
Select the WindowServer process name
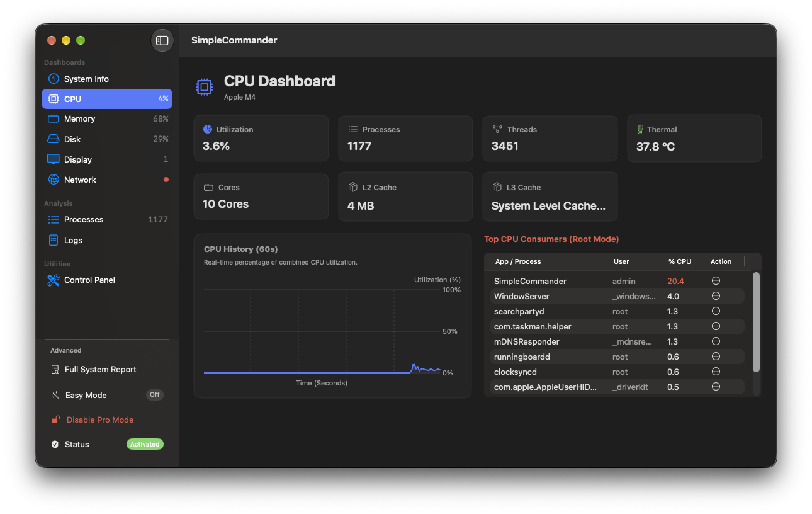tap(522, 296)
